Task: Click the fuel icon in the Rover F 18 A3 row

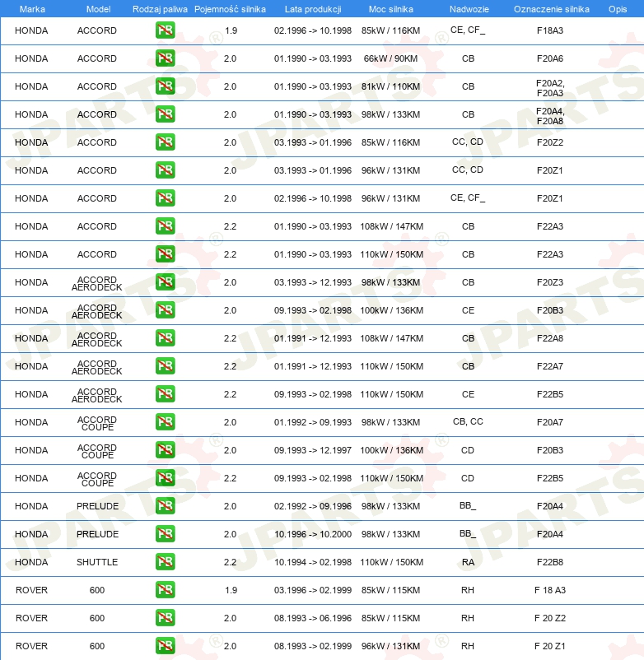Action: (x=165, y=590)
